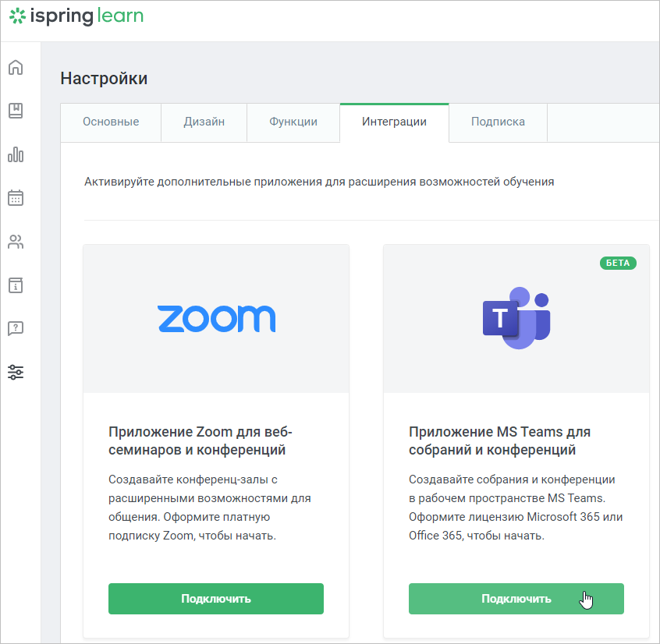This screenshot has height=644, width=660.
Task: Click the iSpring Learn logo
Action: point(76,16)
